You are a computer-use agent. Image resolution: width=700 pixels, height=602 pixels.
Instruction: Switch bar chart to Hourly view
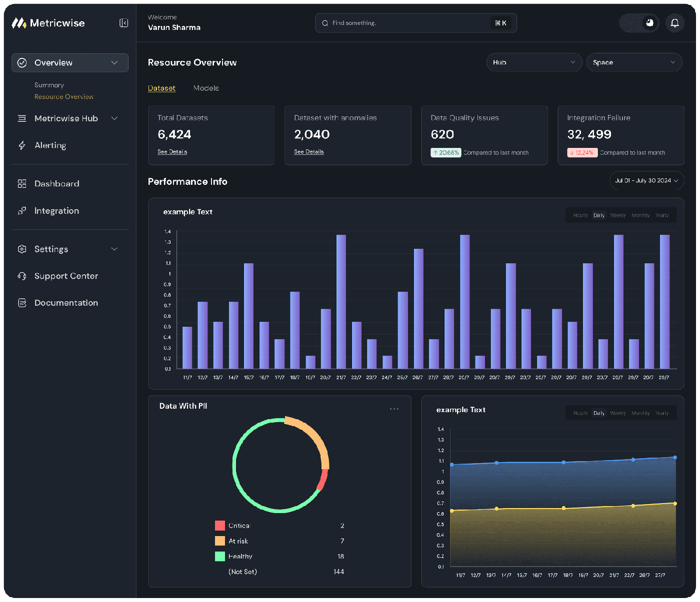(x=580, y=215)
